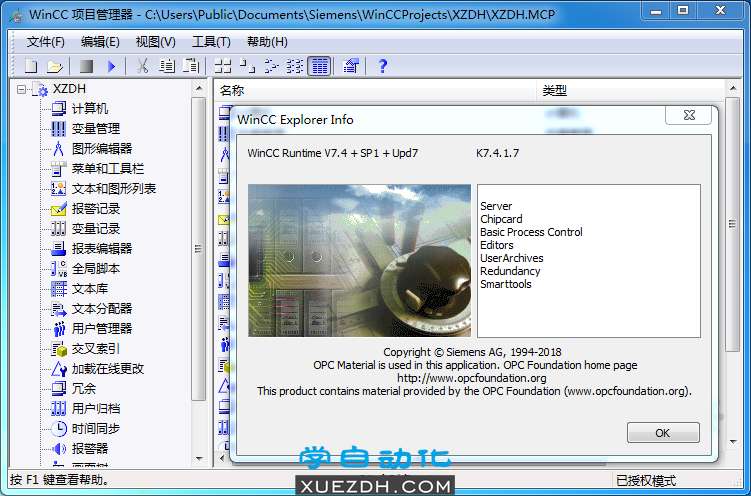Screen dimensions: 751x496
Task: Select the 图形编辑器 compass icon
Action: [x=58, y=149]
